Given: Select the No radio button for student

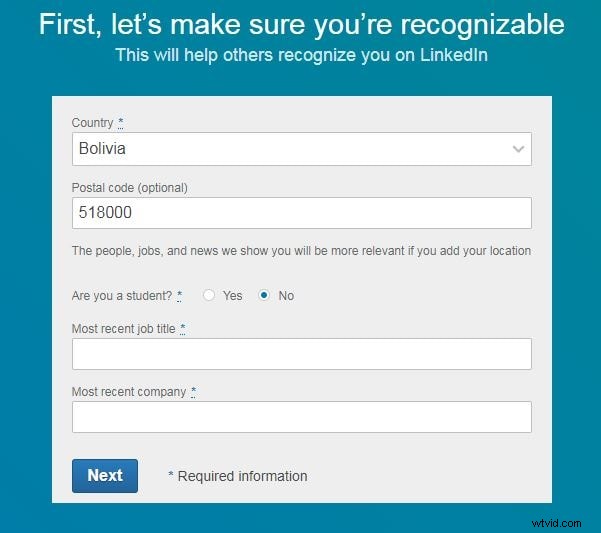Looking at the screenshot, I should click(264, 295).
